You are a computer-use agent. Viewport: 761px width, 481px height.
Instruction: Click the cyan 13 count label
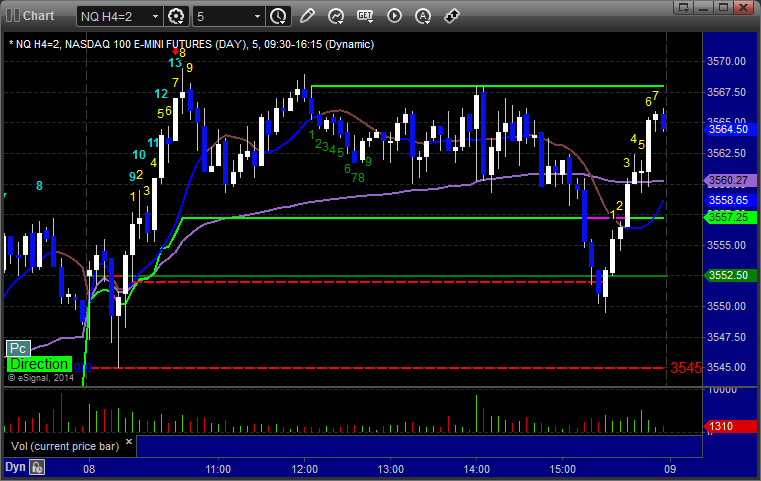[175, 63]
